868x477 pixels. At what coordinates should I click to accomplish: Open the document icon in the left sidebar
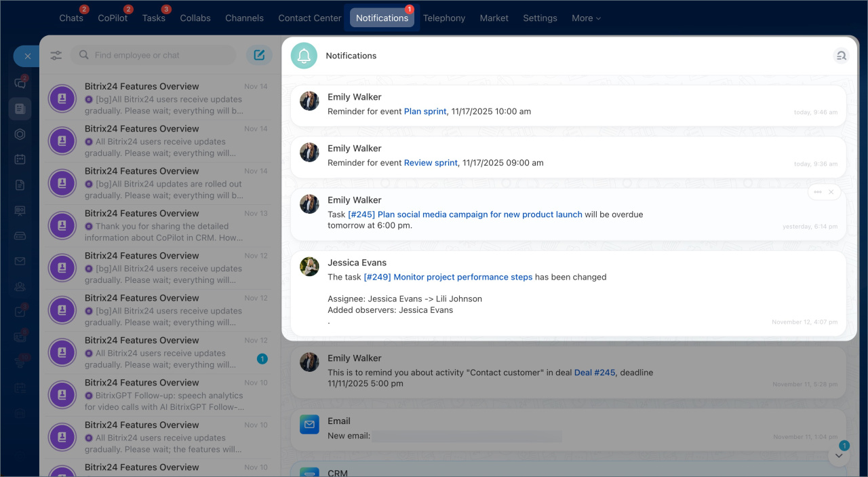[x=20, y=185]
